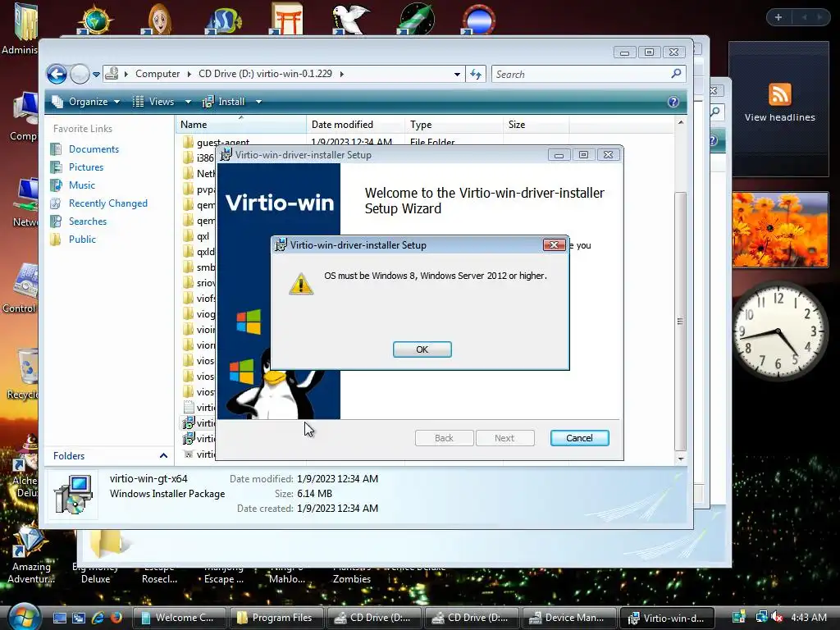This screenshot has height=630, width=840.
Task: Click the analog clock sidebar gadget
Action: click(x=780, y=332)
